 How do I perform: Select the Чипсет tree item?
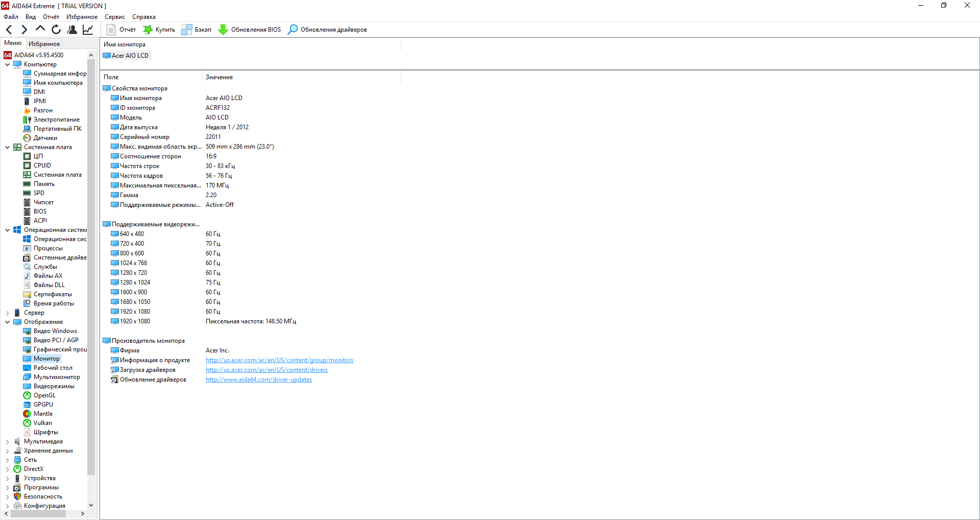tap(39, 202)
